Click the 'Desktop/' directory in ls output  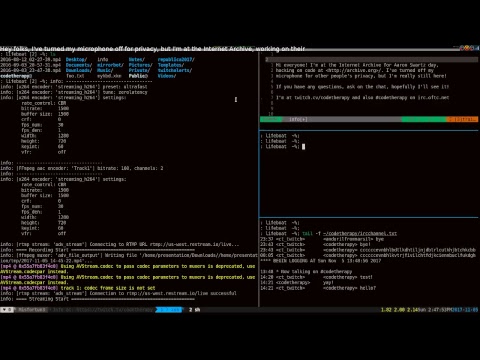pos(76,59)
